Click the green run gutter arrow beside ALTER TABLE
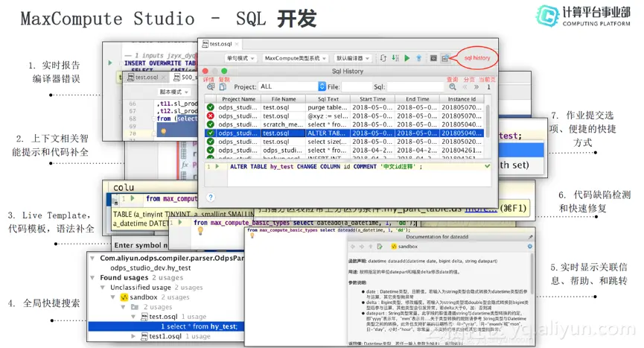 (217, 166)
